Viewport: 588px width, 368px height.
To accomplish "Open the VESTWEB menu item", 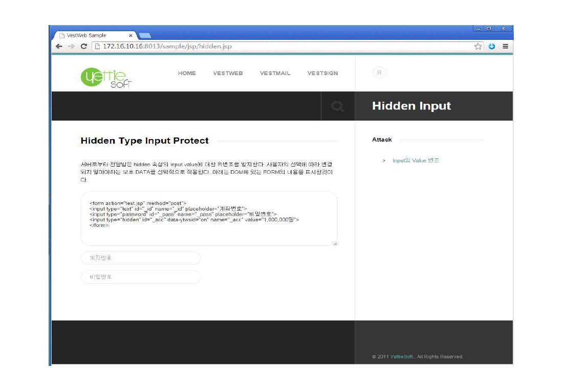I will 228,74.
